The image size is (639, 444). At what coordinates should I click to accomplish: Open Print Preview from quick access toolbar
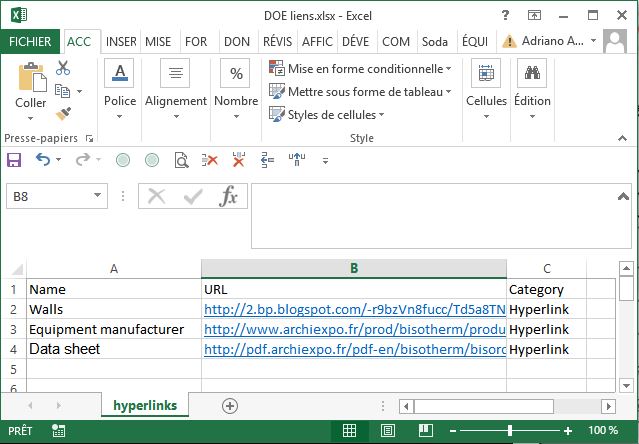pos(181,160)
